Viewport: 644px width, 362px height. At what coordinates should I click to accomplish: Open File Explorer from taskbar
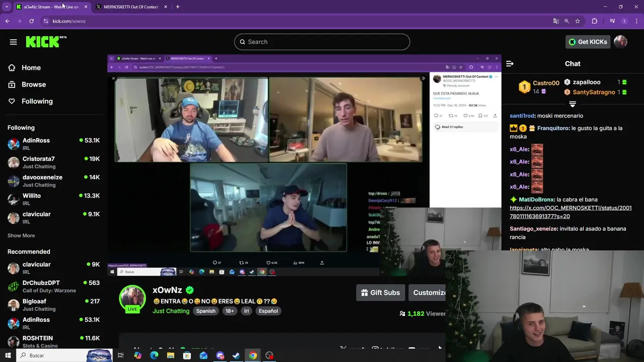[x=171, y=355]
